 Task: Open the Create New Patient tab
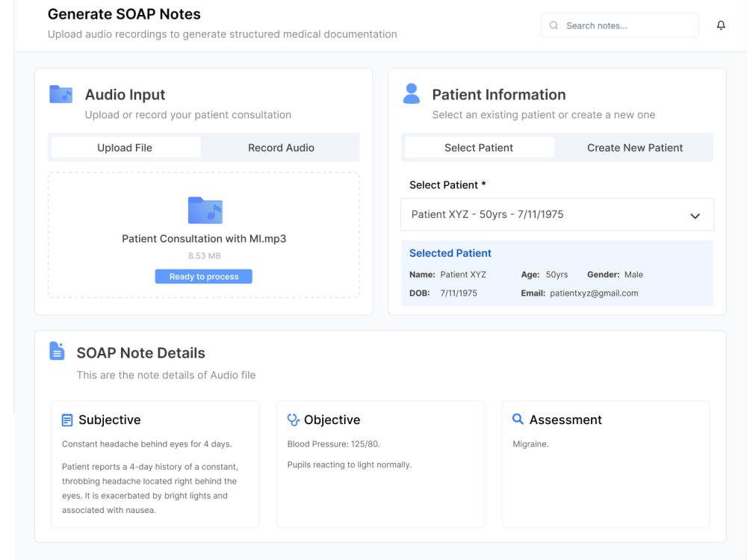(634, 148)
